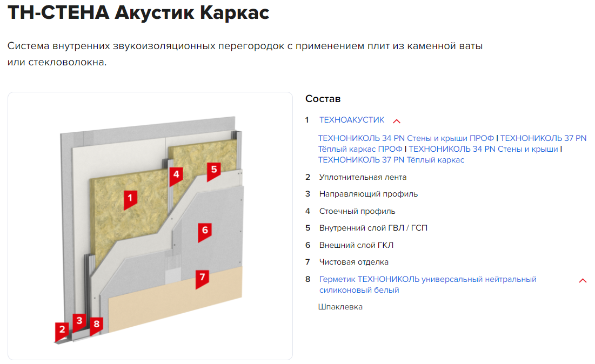Click red marker number 8 on diagram

click(x=96, y=326)
